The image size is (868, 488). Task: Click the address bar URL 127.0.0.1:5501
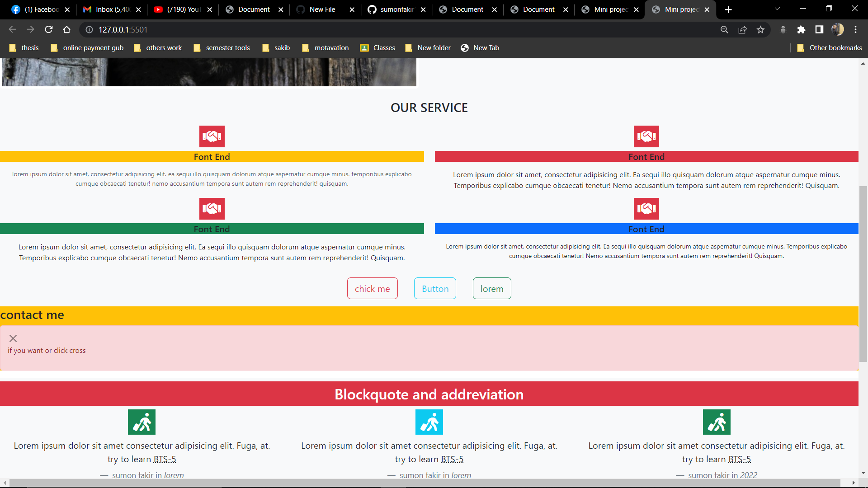click(x=123, y=29)
